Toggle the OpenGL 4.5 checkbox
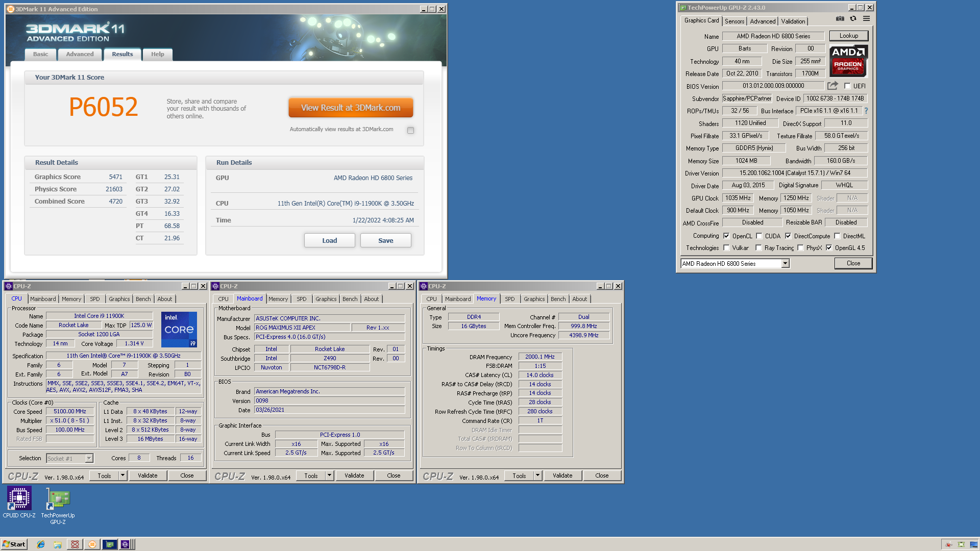Image resolution: width=980 pixels, height=551 pixels. (829, 248)
